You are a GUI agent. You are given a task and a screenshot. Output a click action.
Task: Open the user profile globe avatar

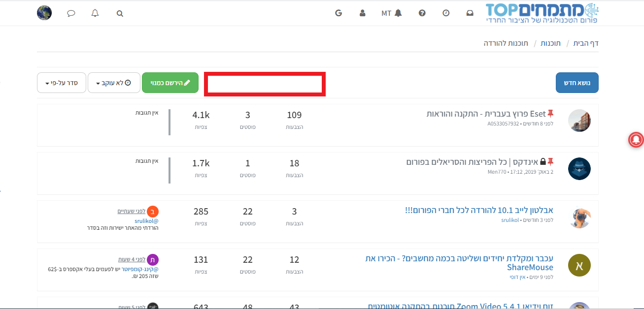tap(44, 13)
